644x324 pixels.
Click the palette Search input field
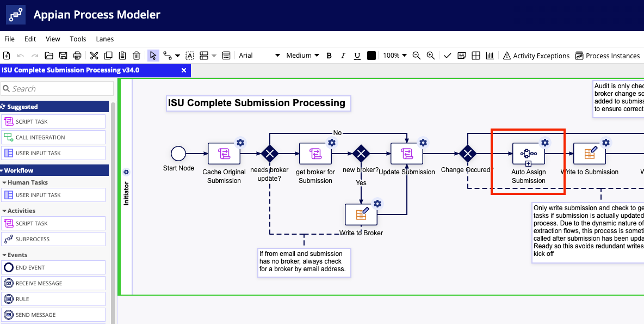[x=57, y=88]
